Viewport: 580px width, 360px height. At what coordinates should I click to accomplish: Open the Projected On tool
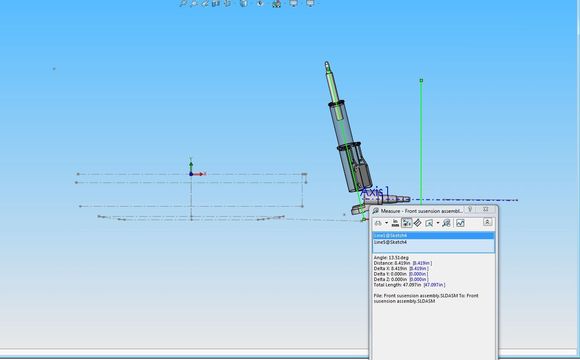click(429, 223)
